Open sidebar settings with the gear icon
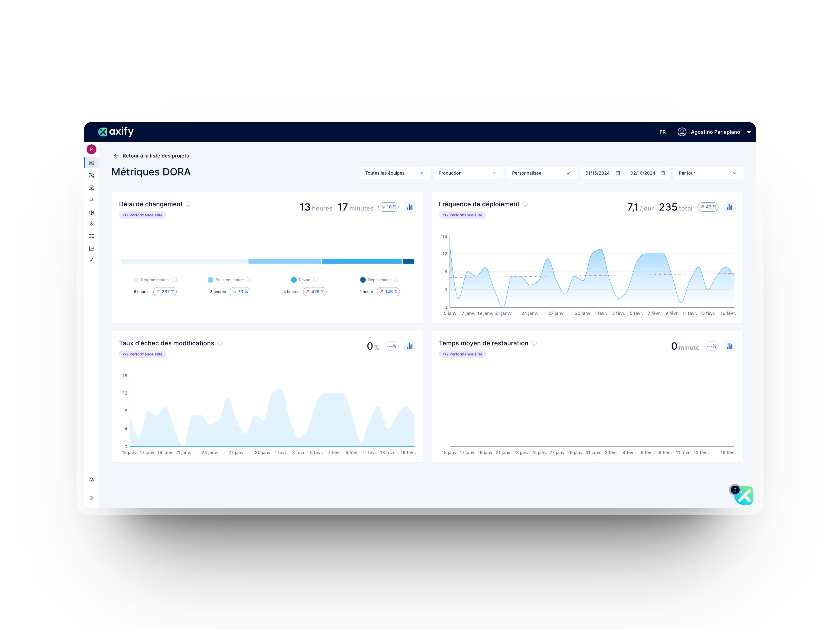Image resolution: width=840 pixels, height=630 pixels. coord(91,480)
